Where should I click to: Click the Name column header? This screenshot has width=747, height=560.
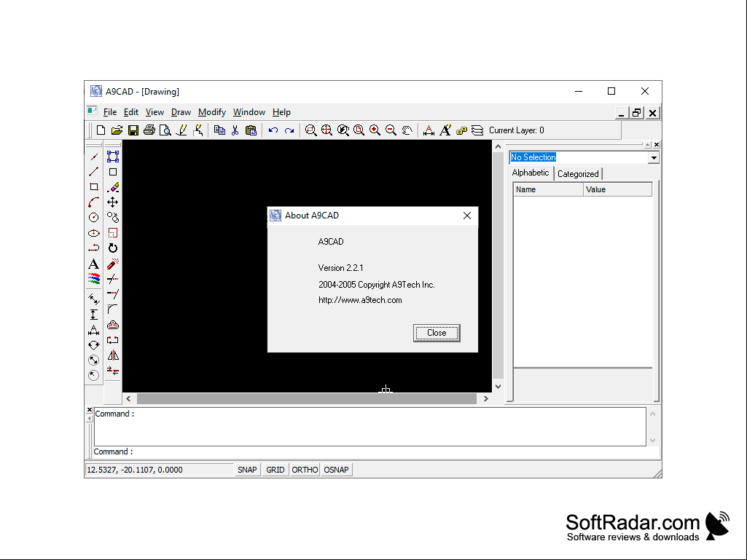pyautogui.click(x=548, y=189)
